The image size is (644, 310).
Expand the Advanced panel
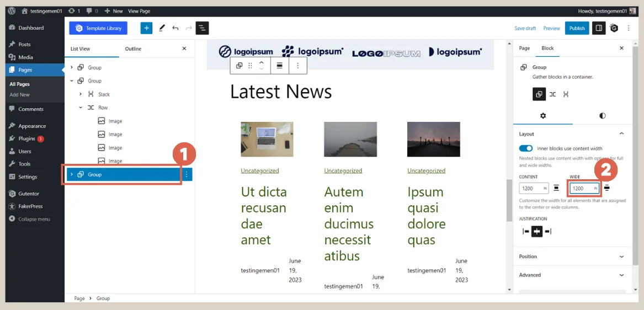[572, 275]
